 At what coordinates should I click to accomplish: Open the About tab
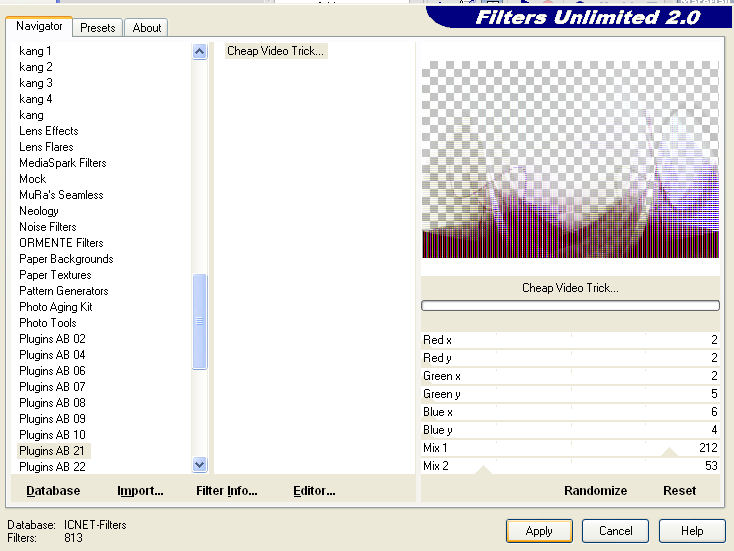[x=147, y=28]
